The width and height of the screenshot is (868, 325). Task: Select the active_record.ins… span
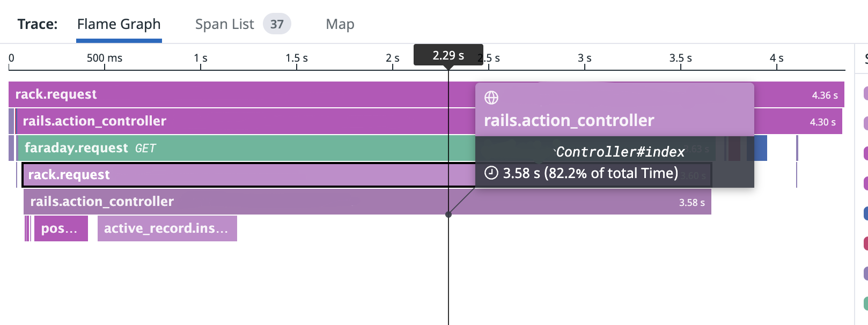(167, 228)
